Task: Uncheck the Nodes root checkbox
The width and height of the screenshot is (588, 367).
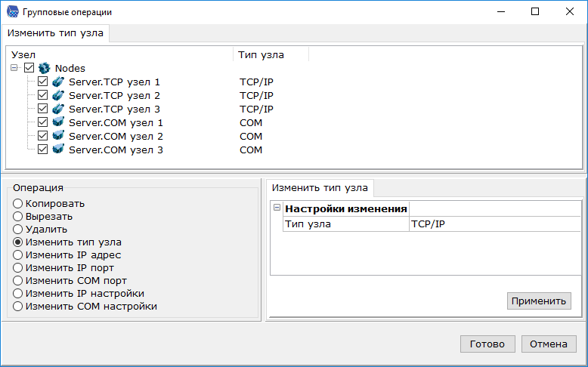Action: 29,68
